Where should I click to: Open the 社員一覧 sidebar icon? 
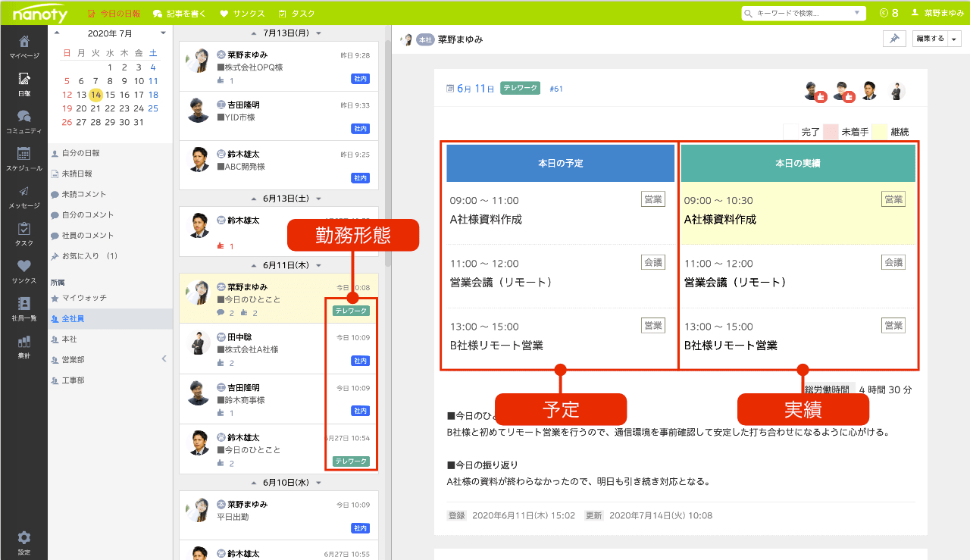23,308
